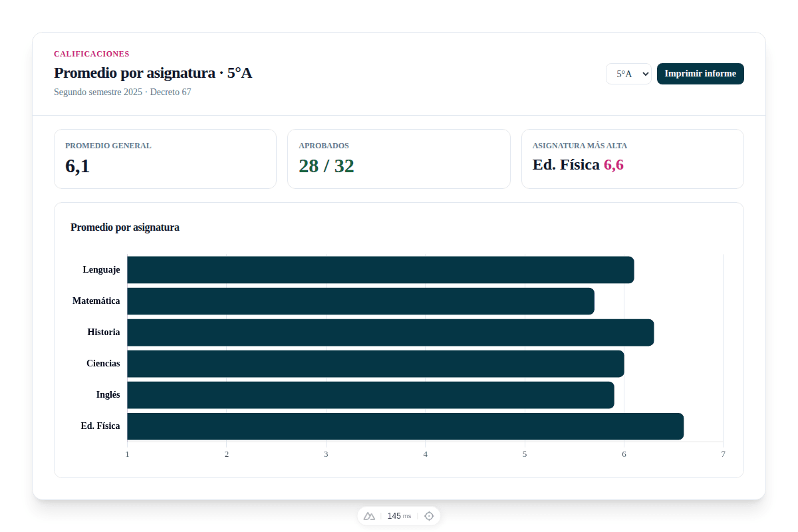
Task: Click the Asignatura más alta card
Action: (x=632, y=159)
